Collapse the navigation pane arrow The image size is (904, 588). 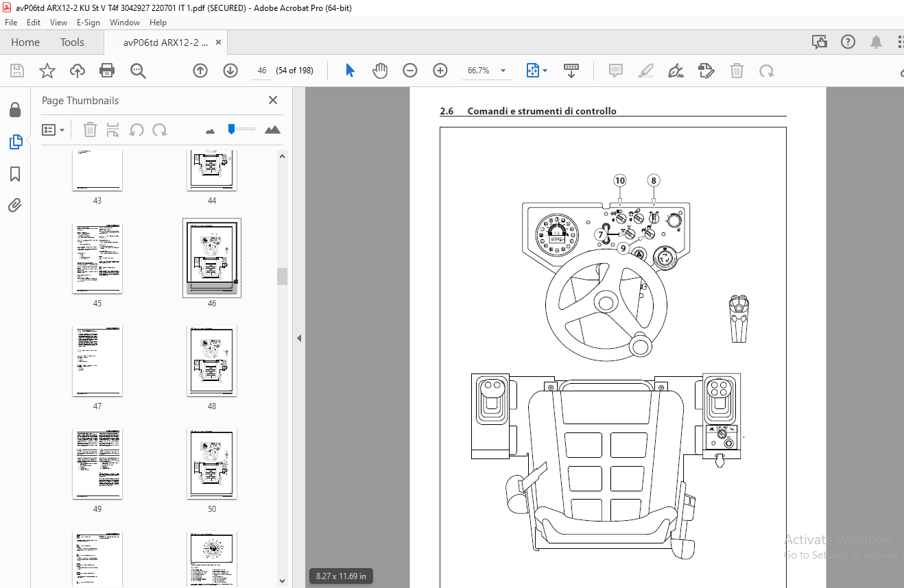click(x=299, y=338)
